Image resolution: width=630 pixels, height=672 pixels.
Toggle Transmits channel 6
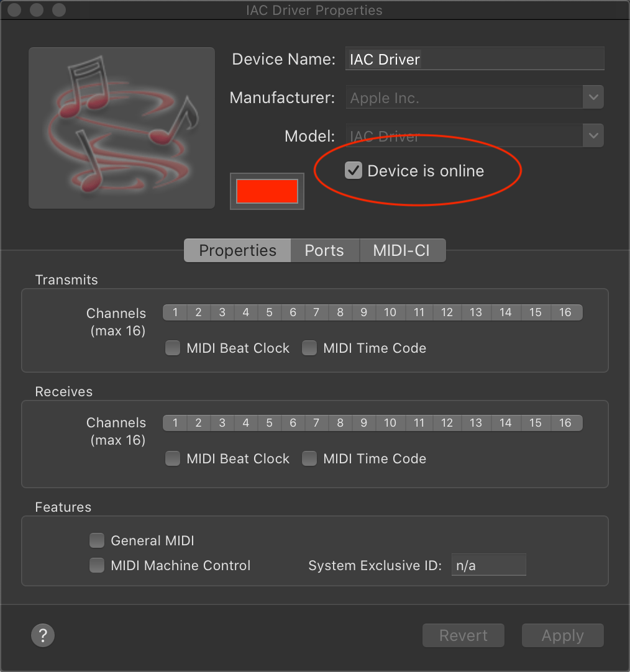click(x=293, y=312)
